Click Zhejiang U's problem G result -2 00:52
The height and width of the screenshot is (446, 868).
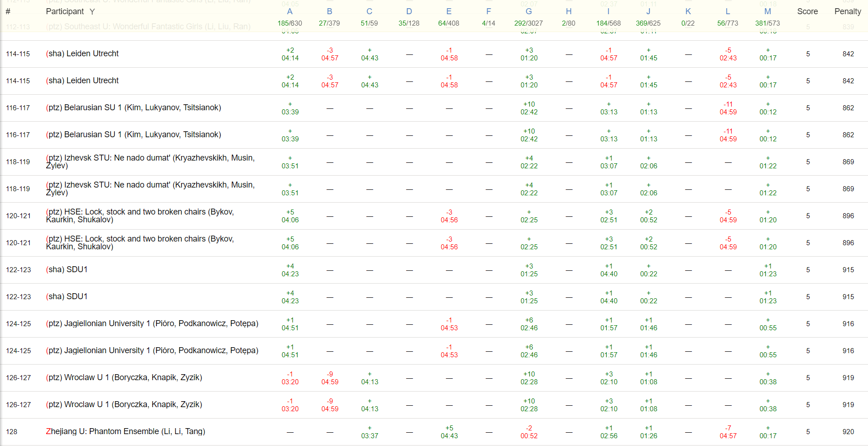click(529, 432)
